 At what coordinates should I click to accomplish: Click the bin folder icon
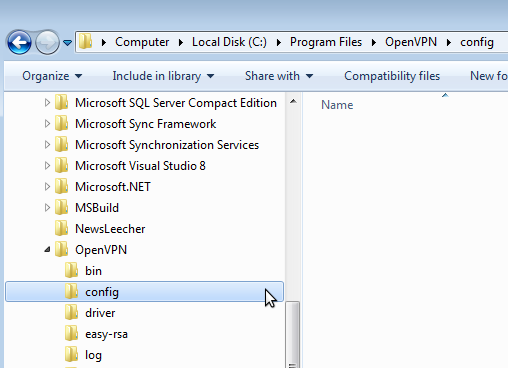coord(72,270)
